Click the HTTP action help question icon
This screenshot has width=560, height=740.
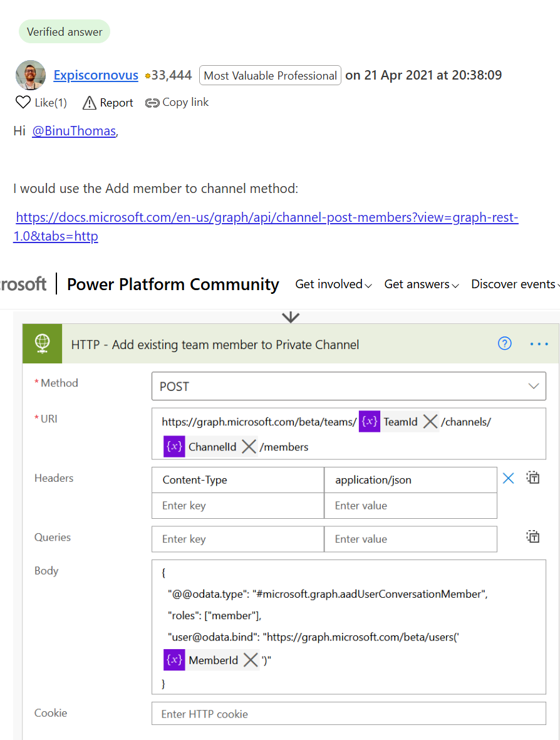coord(505,343)
